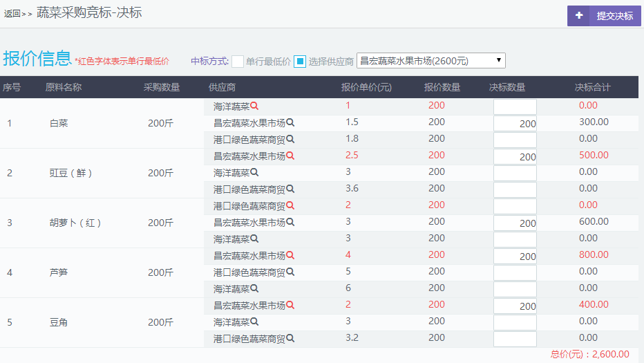Click 决标数量 field for 昌宏蔬菜水果市场 in 胡萝卜

[515, 223]
